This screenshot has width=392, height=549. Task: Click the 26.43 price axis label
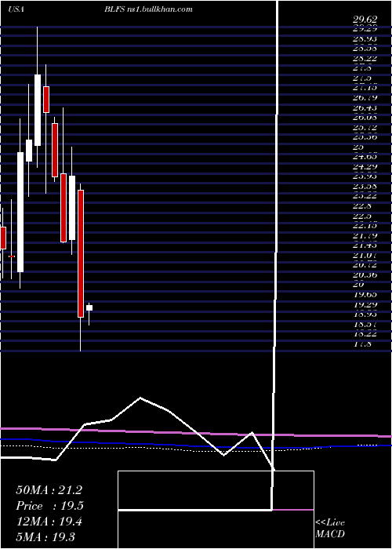click(365, 107)
